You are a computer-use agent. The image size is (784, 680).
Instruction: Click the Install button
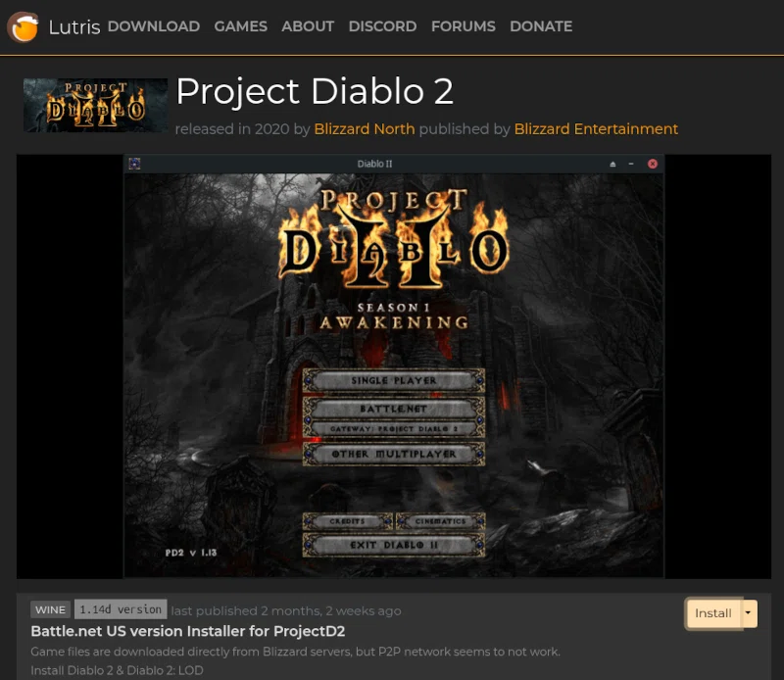coord(713,613)
